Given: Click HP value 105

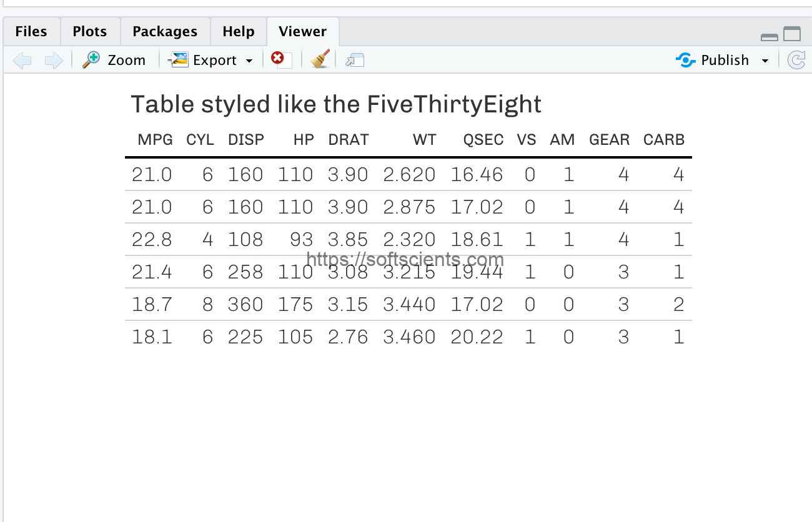Looking at the screenshot, I should coord(295,337).
